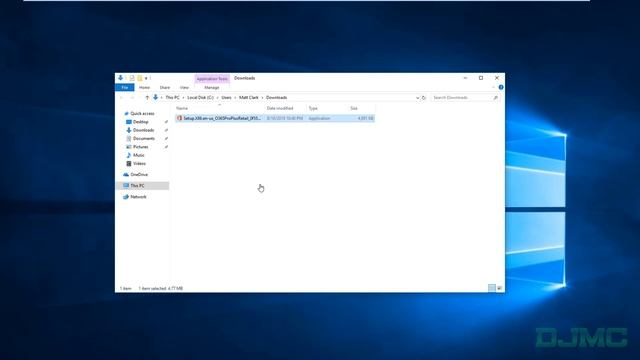The height and width of the screenshot is (360, 640).
Task: Click the File Explorer window system icon
Action: pyautogui.click(x=120, y=78)
